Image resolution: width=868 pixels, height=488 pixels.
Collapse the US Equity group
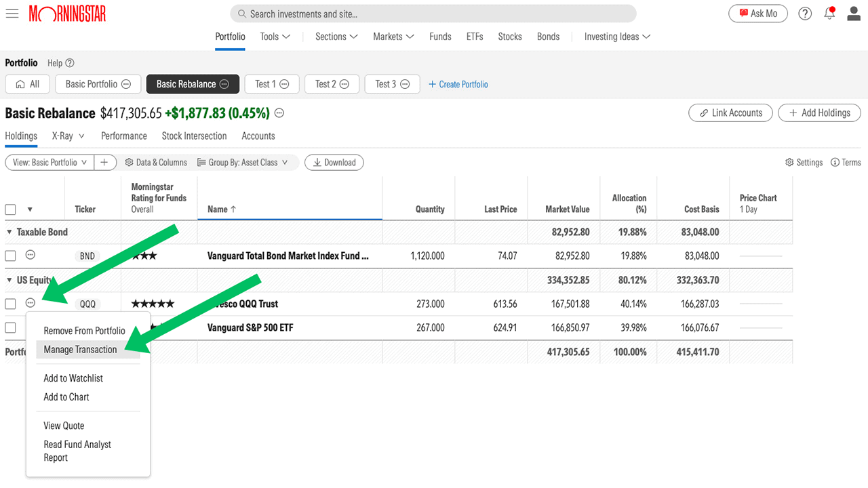pyautogui.click(x=8, y=279)
